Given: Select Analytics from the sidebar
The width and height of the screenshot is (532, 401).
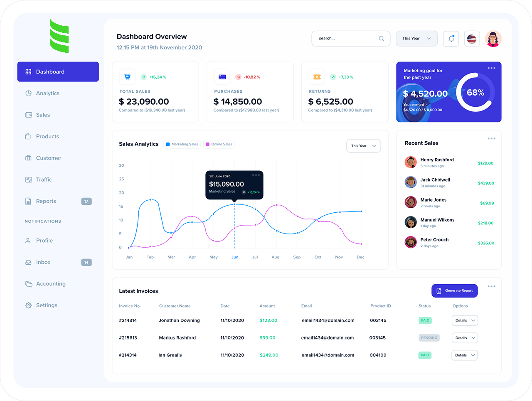Looking at the screenshot, I should click(47, 93).
